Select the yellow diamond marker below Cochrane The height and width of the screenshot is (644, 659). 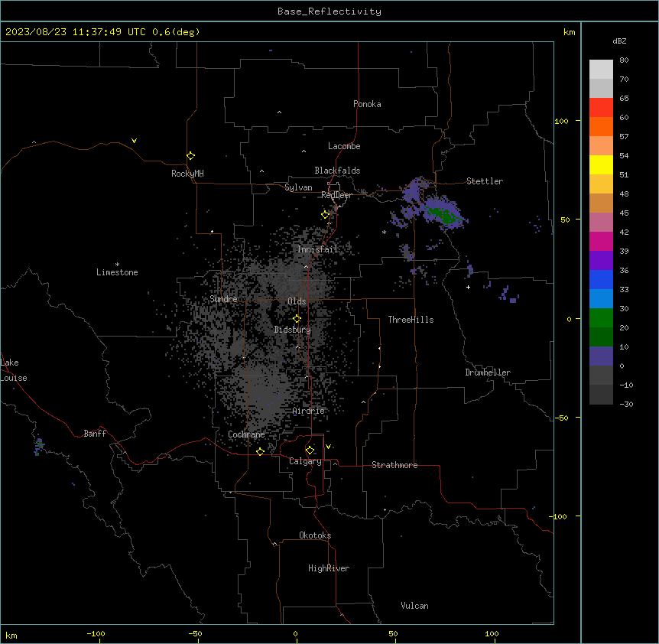[x=260, y=451]
